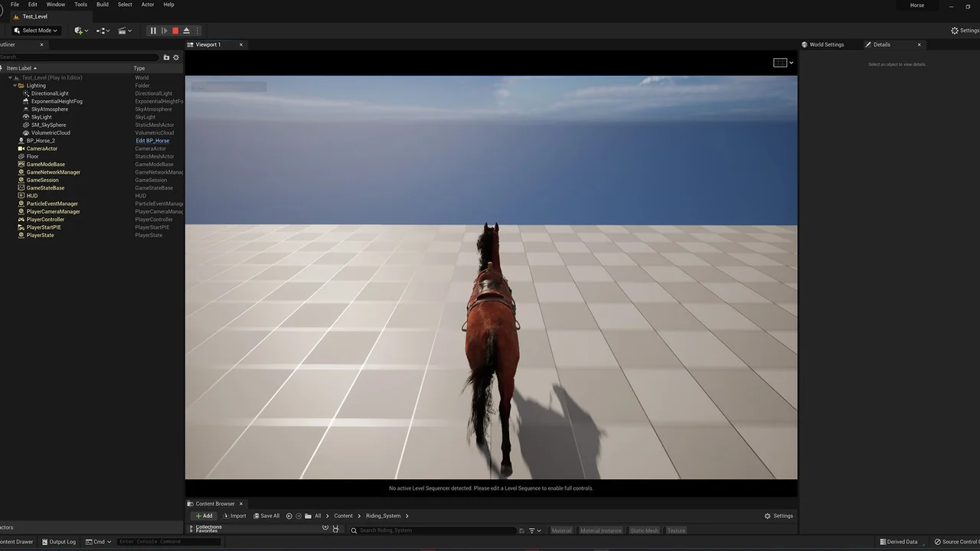
Task: Toggle the Static Mesh filter
Action: [644, 530]
